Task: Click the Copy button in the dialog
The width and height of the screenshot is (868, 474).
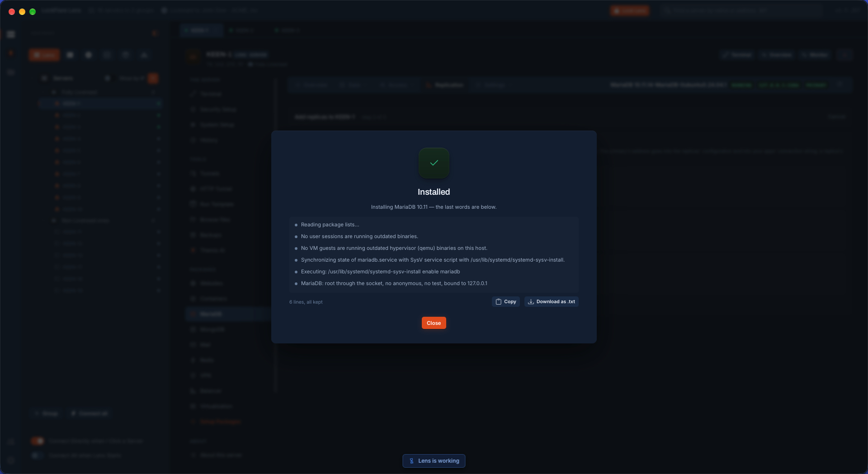Action: coord(505,301)
